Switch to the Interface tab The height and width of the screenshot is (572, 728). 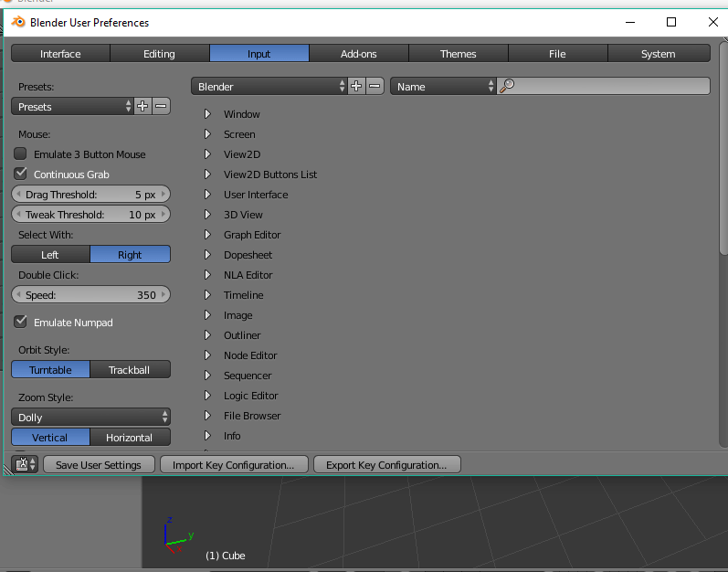(60, 53)
